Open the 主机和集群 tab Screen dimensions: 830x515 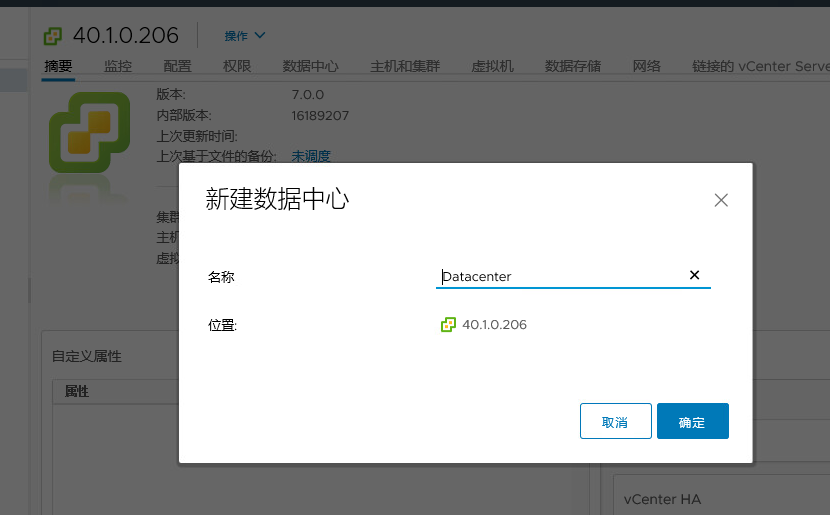405,66
